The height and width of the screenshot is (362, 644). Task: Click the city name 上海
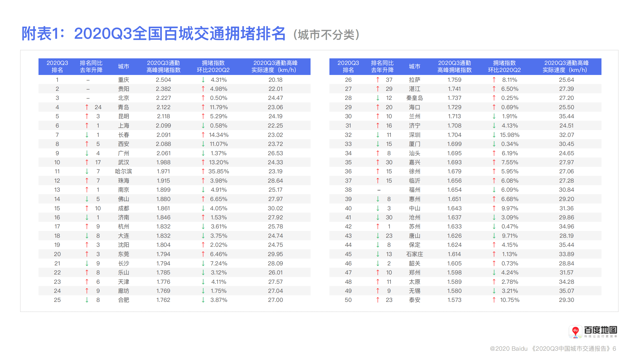pyautogui.click(x=125, y=126)
